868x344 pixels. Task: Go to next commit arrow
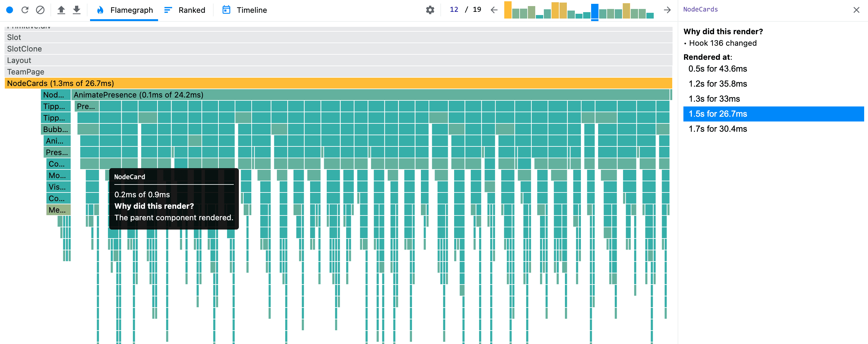pyautogui.click(x=667, y=10)
